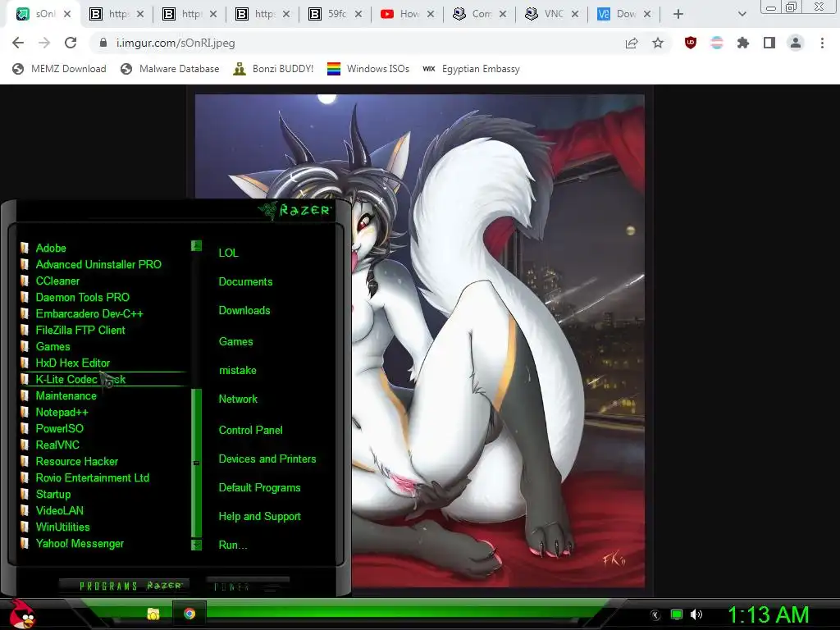Open the uBlock Origin extension icon
The height and width of the screenshot is (630, 840).
pos(691,43)
